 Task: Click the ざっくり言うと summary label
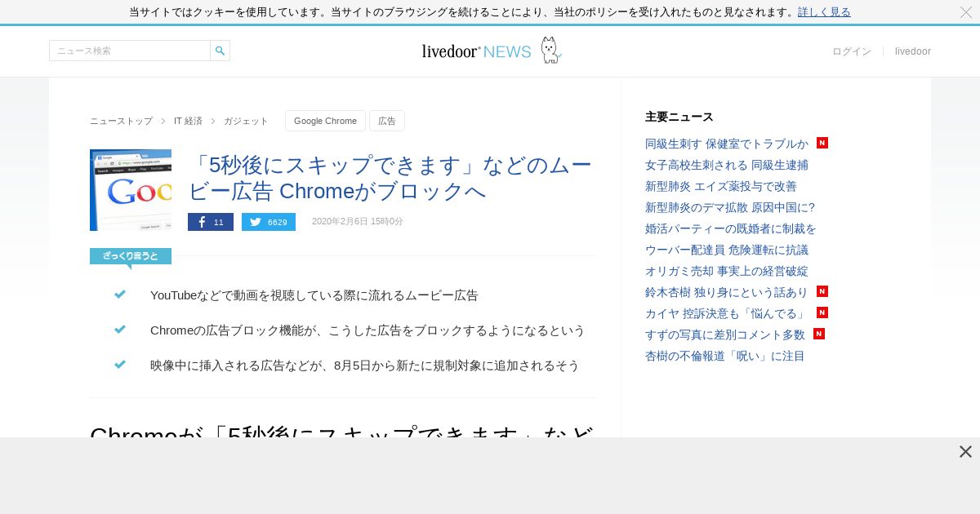[131, 256]
